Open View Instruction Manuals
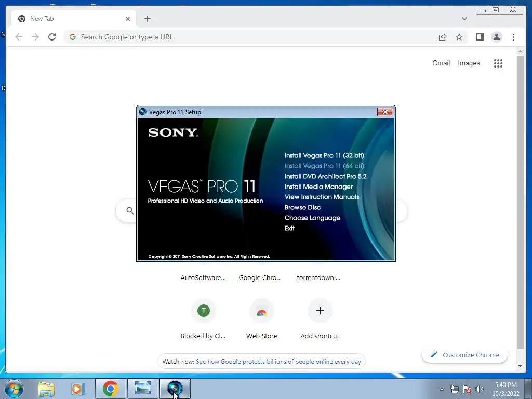The height and width of the screenshot is (399, 532). point(322,197)
